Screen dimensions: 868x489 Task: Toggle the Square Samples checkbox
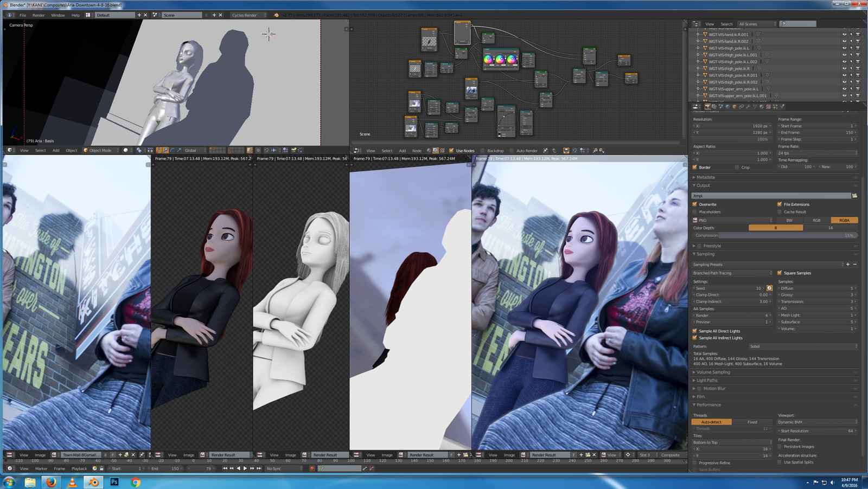pyautogui.click(x=780, y=273)
